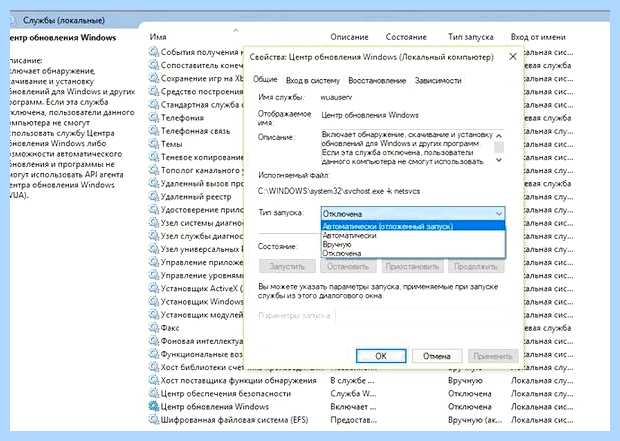Image resolution: width=620 pixels, height=441 pixels.
Task: Click gear icon of Шифрованная файловая система (EFS)
Action: [x=153, y=420]
